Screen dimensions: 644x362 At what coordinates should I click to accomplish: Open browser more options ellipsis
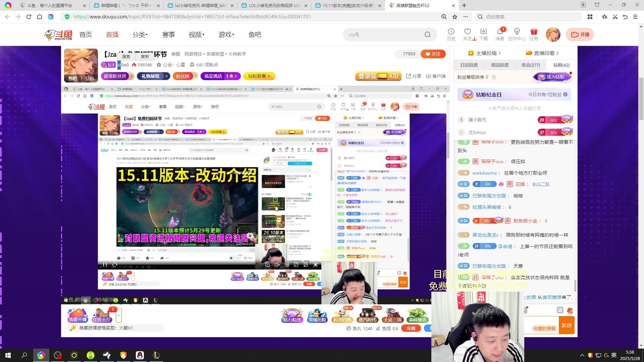coord(466,17)
